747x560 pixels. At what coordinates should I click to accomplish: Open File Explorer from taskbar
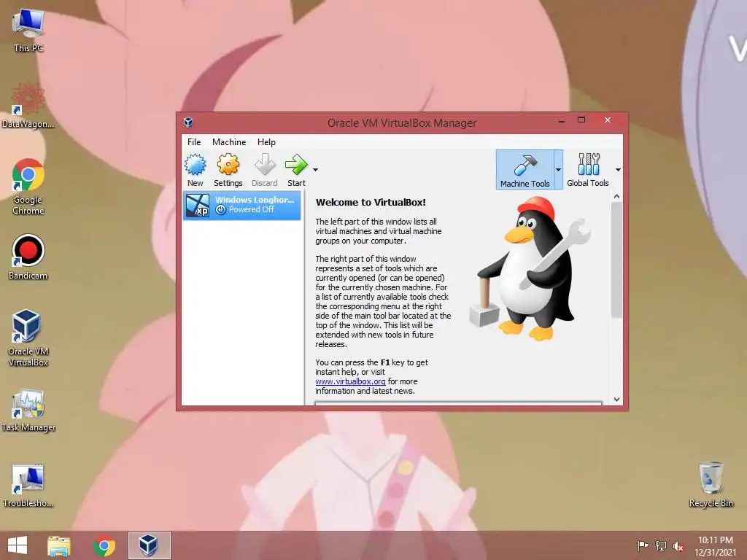pyautogui.click(x=59, y=545)
